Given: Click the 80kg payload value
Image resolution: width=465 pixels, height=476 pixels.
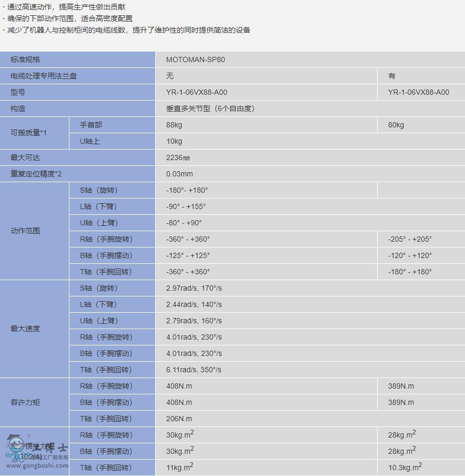Looking at the screenshot, I should (396, 125).
